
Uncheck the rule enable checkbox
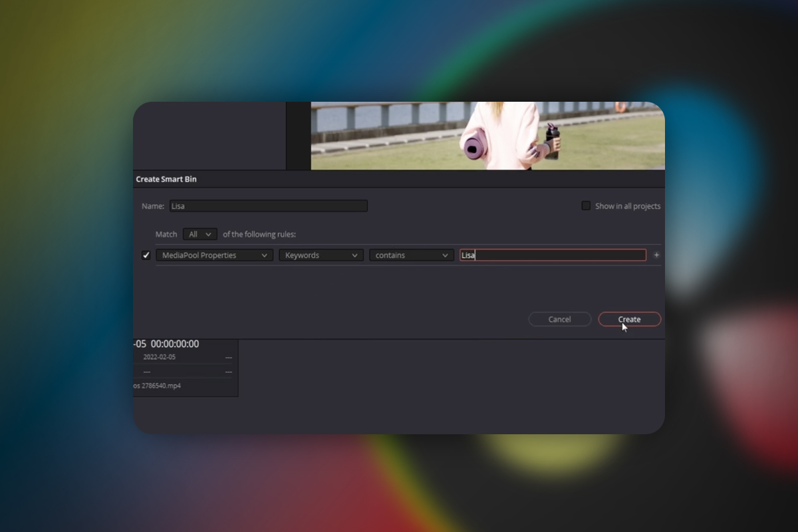point(146,255)
